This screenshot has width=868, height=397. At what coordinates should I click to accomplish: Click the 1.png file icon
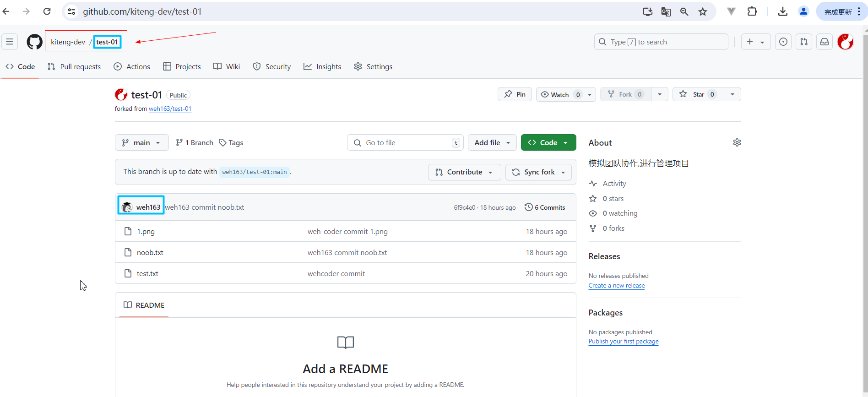128,231
